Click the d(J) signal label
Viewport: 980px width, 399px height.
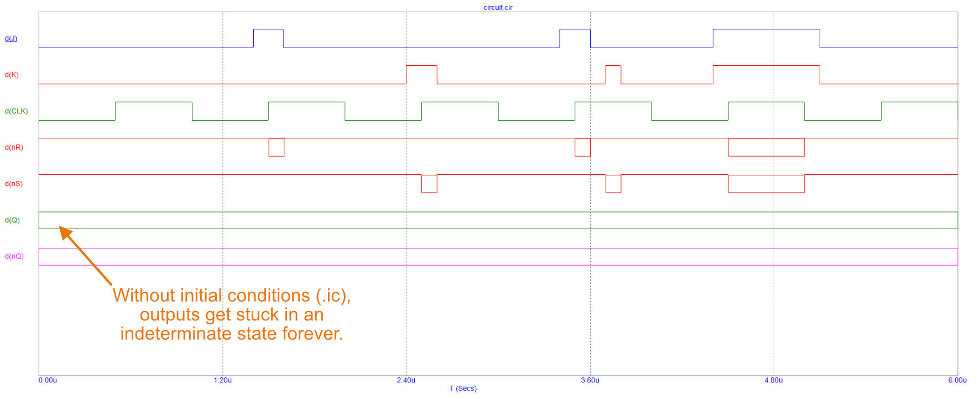(11, 38)
